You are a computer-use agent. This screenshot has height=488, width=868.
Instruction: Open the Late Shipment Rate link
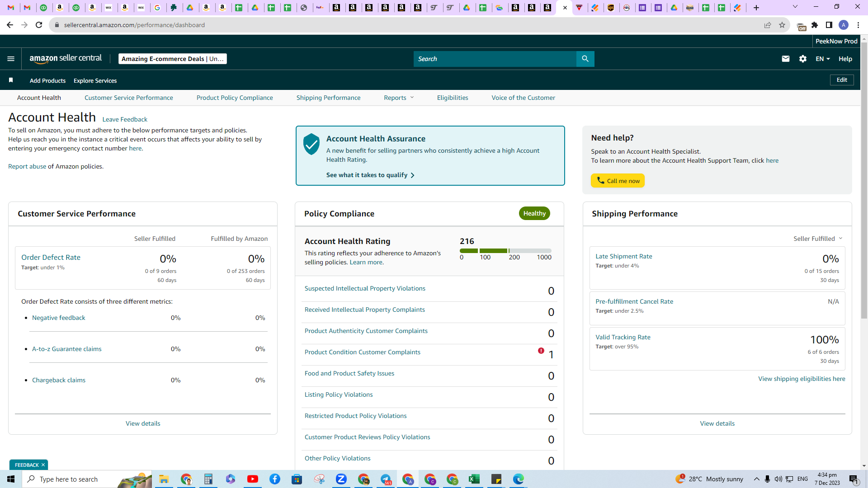pyautogui.click(x=624, y=256)
